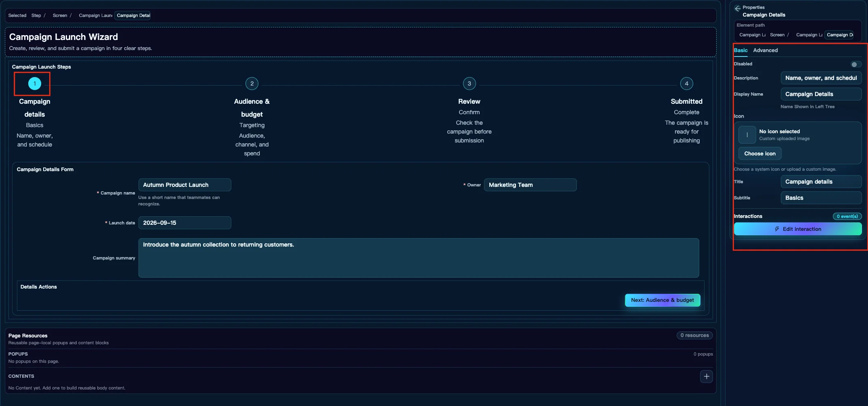The image size is (868, 406).
Task: Click Next: Audience & budget button
Action: [663, 300]
